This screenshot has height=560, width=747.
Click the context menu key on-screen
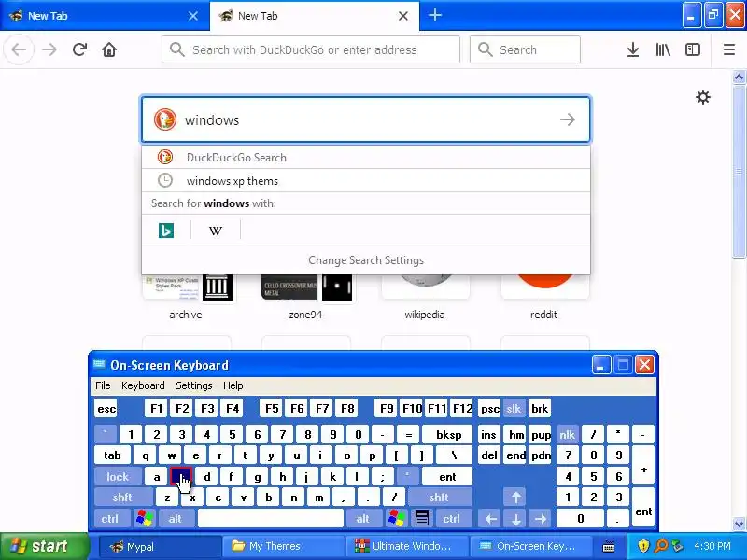[x=422, y=519]
